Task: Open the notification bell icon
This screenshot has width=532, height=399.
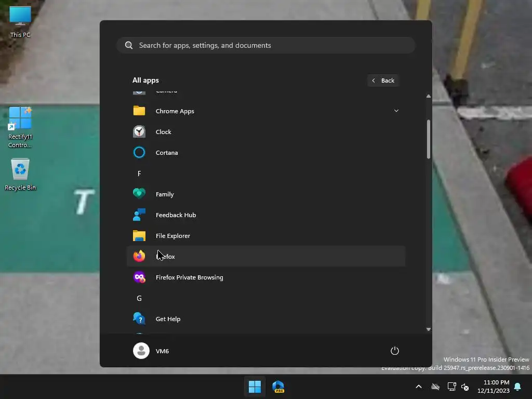Action: (518, 387)
